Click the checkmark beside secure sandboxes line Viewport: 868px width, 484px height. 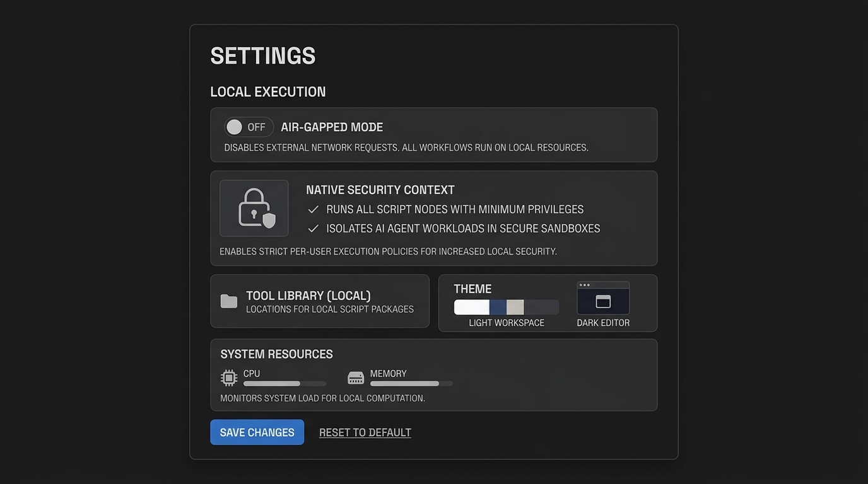click(313, 229)
